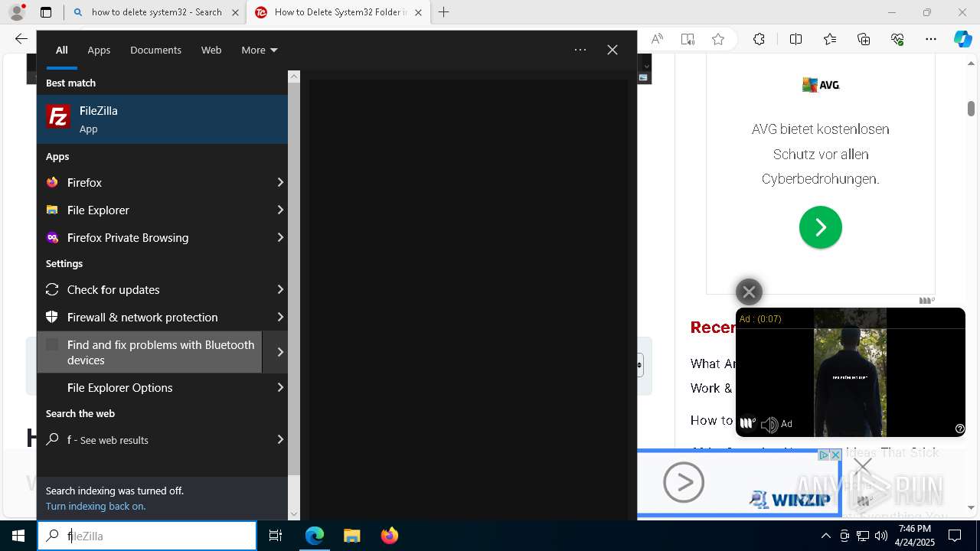Open the Windows Start menu
This screenshot has width=980, height=551.
tap(18, 536)
